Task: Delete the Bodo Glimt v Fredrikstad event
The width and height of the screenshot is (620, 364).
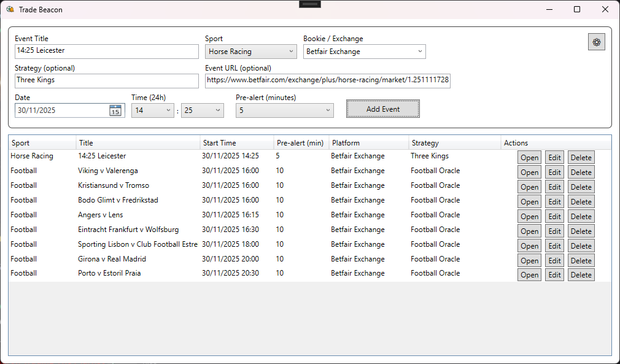Action: pos(581,201)
